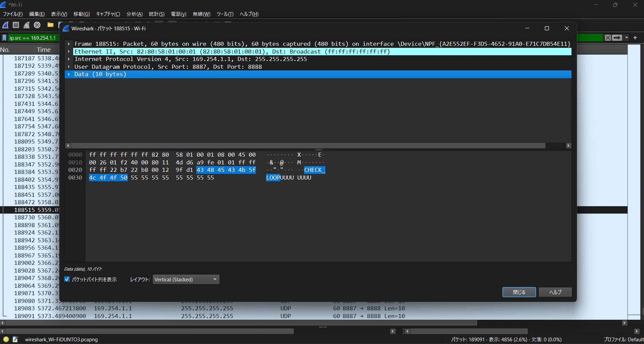Select packet 189091 row in packet list

pyautogui.click(x=314, y=316)
